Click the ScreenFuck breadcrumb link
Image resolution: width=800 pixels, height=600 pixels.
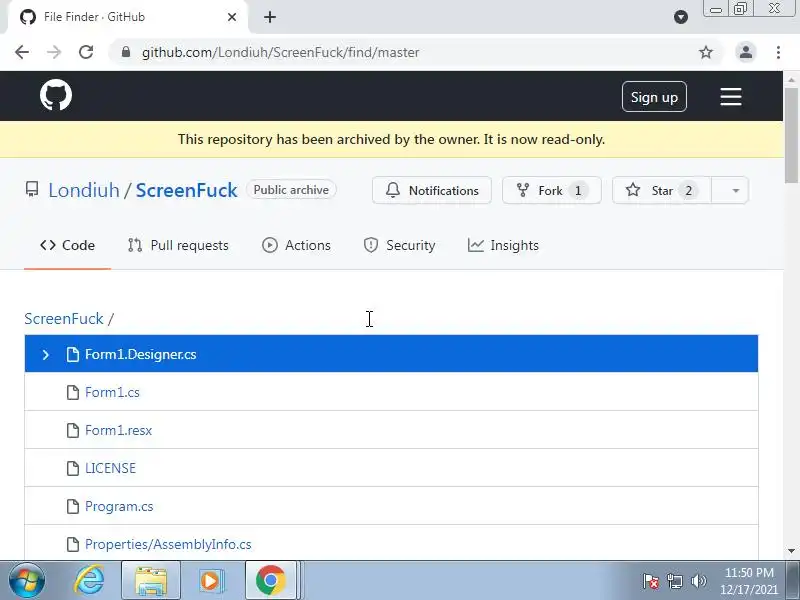point(64,319)
